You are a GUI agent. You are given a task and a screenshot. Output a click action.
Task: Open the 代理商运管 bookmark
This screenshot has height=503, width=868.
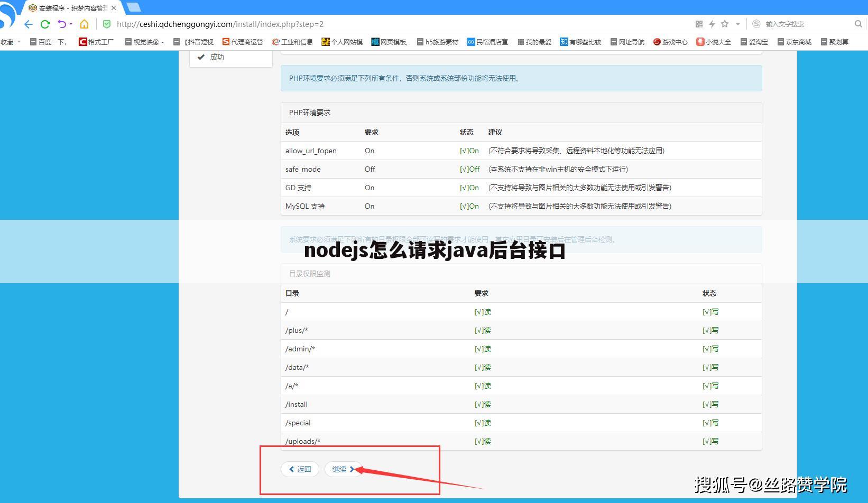(243, 42)
